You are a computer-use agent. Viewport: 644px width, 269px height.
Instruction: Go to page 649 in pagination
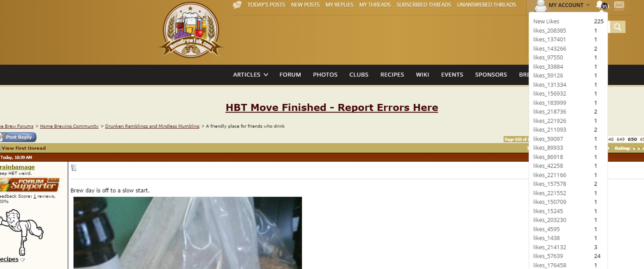point(621,139)
